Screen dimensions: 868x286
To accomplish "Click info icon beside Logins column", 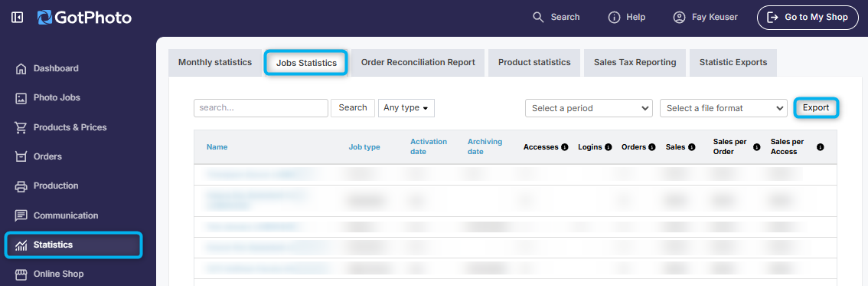I will pos(609,147).
